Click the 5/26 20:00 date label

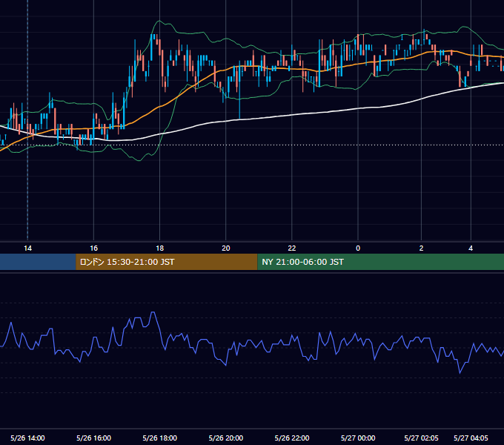coord(226,438)
